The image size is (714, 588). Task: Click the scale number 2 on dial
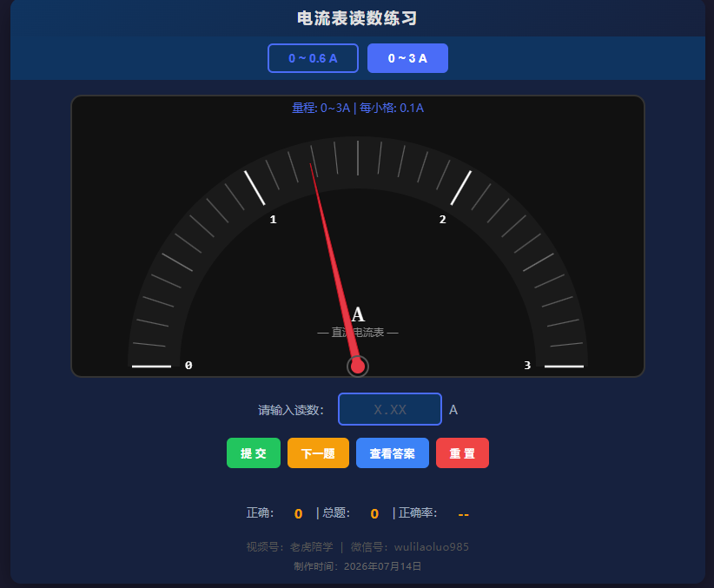(x=443, y=220)
